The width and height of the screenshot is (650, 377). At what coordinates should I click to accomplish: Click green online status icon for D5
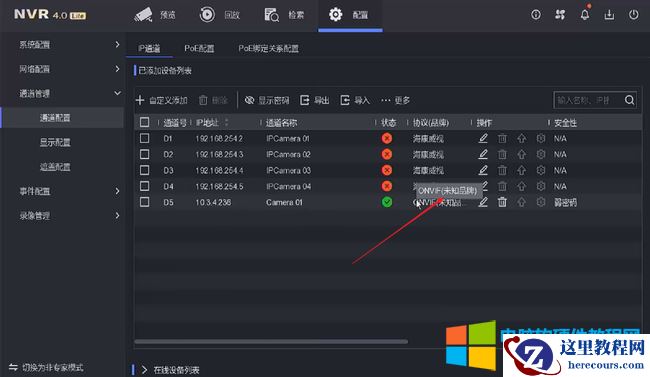[x=387, y=202]
